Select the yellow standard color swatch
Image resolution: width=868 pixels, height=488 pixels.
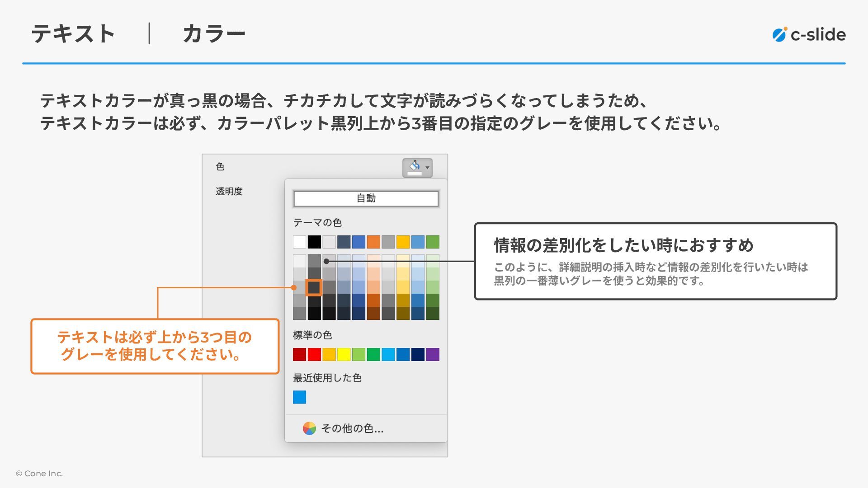pyautogui.click(x=344, y=354)
